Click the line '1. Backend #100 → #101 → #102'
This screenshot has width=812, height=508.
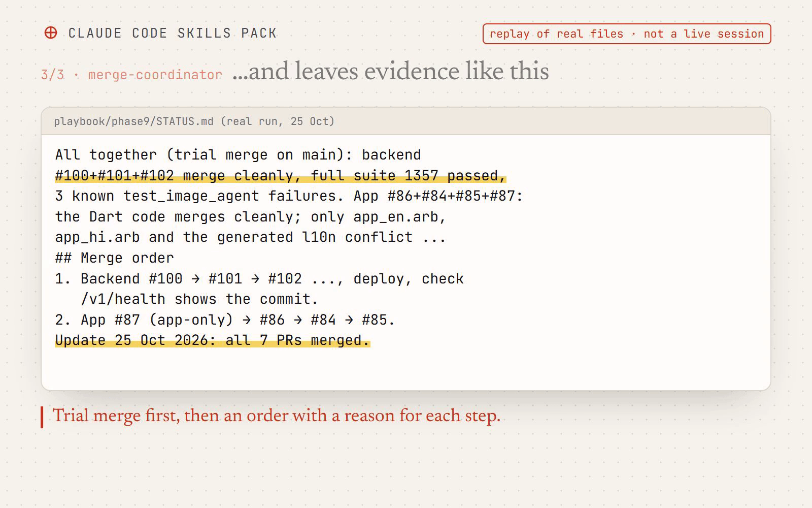tap(259, 279)
